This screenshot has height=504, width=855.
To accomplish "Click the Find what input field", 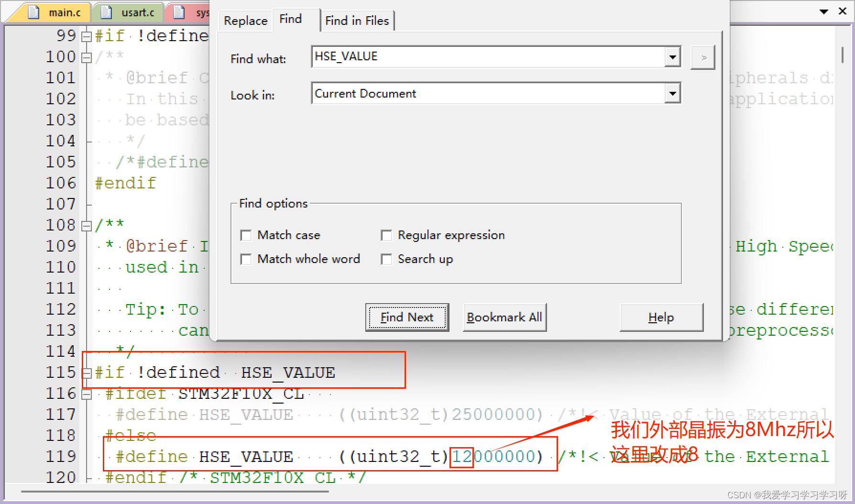I will (488, 56).
